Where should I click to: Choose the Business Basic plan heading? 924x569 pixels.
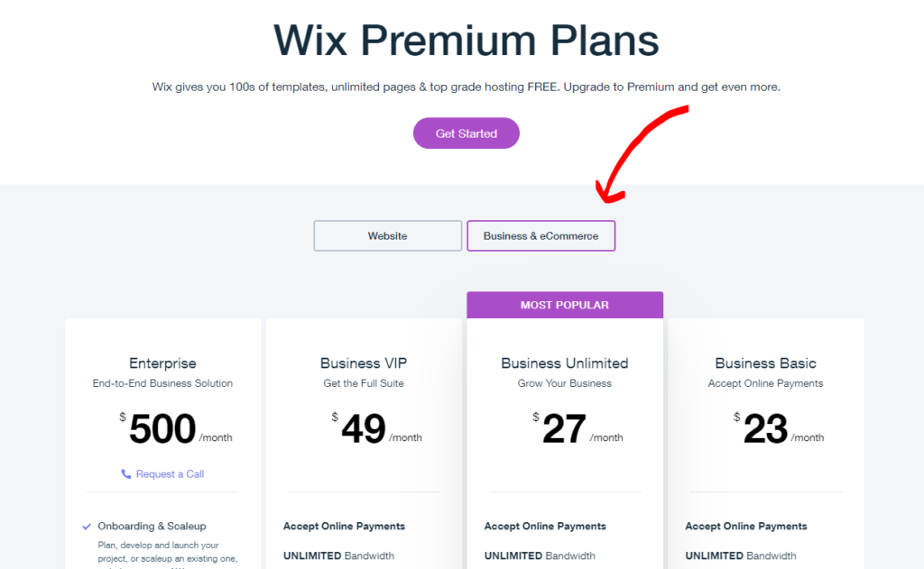pyautogui.click(x=765, y=363)
